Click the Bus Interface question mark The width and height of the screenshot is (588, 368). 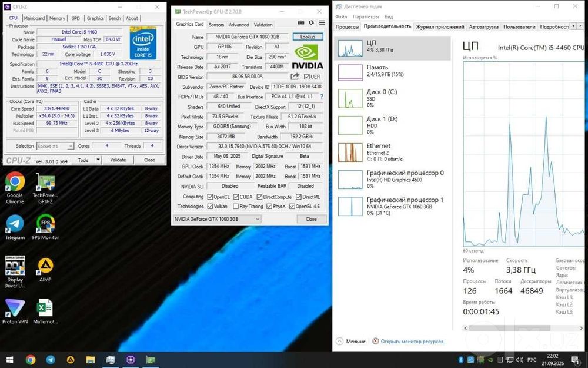pos(322,97)
